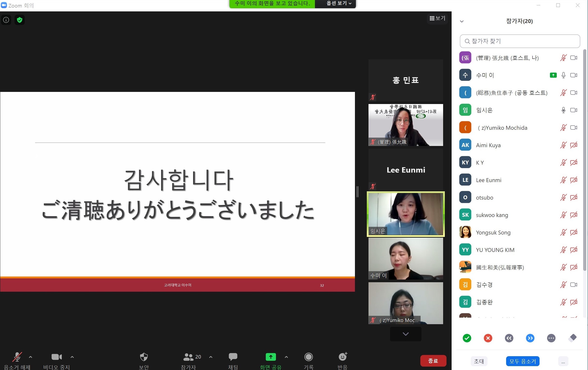Click the green share screen icon
Image resolution: width=588 pixels, height=370 pixels.
pyautogui.click(x=271, y=357)
